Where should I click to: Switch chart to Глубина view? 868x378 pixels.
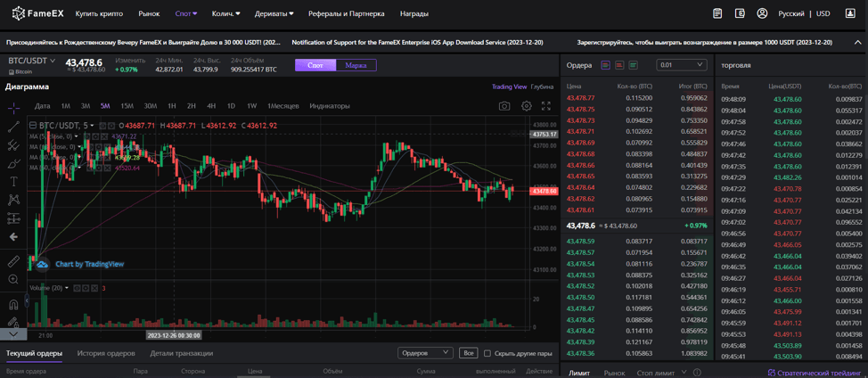tap(542, 86)
